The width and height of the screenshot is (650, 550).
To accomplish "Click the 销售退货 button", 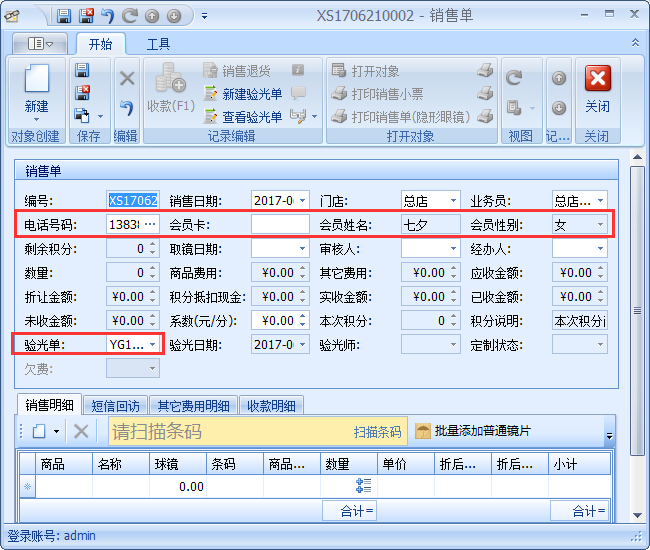I will tap(237, 71).
